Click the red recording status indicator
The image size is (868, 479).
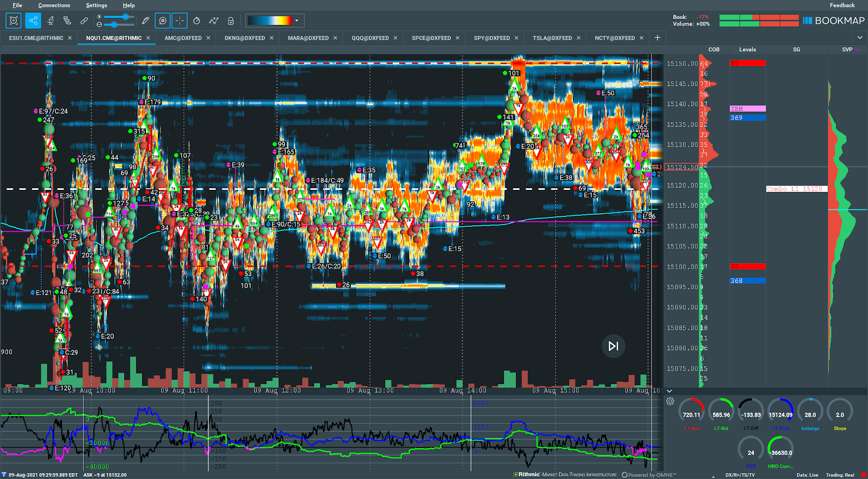coord(864,475)
